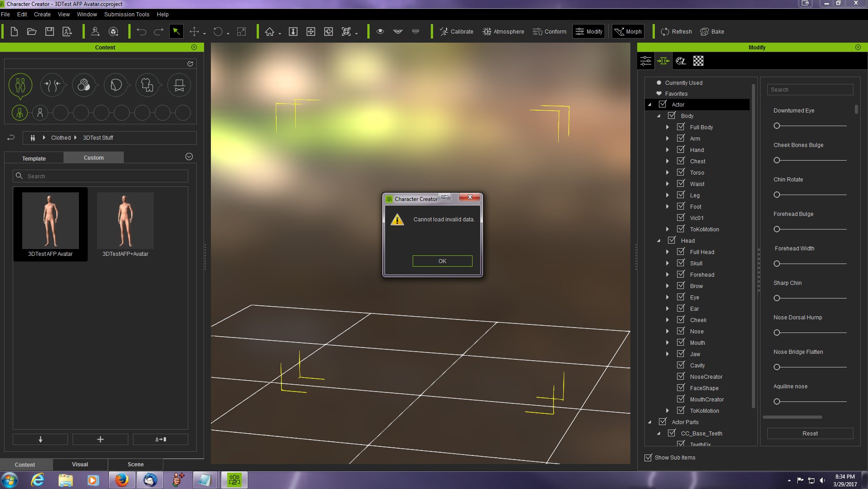868x489 pixels.
Task: Select the Avatar content category icon
Action: (x=20, y=85)
